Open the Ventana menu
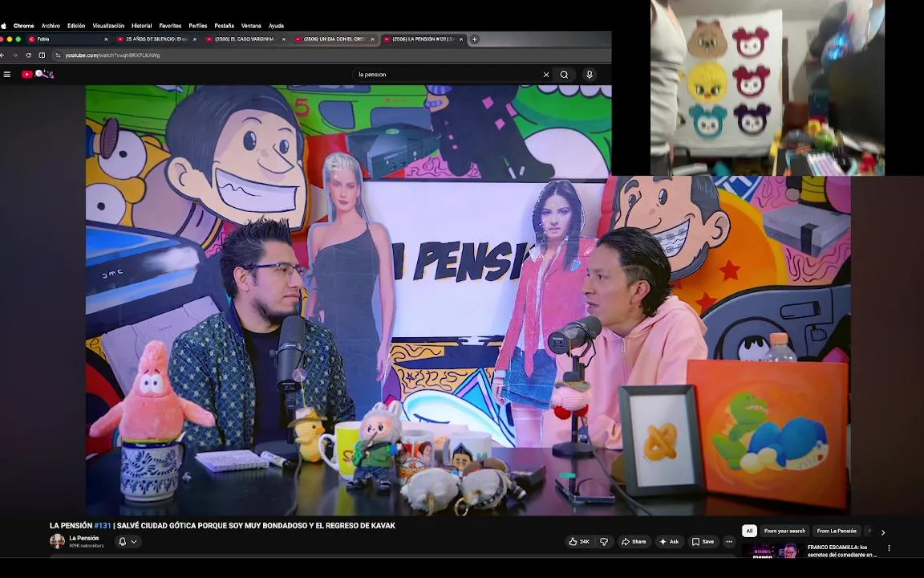The height and width of the screenshot is (578, 924). click(x=251, y=26)
